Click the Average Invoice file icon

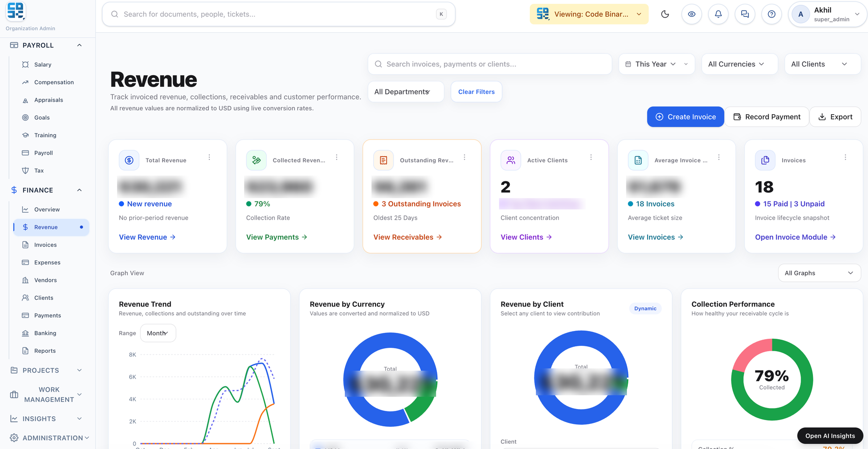coord(638,160)
